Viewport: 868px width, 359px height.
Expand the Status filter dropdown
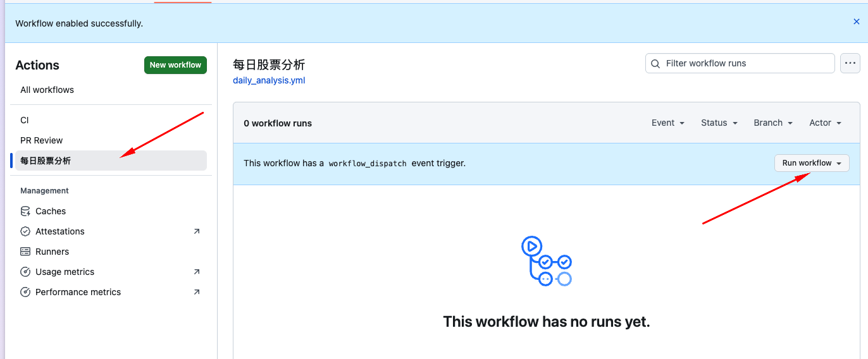[x=719, y=123]
